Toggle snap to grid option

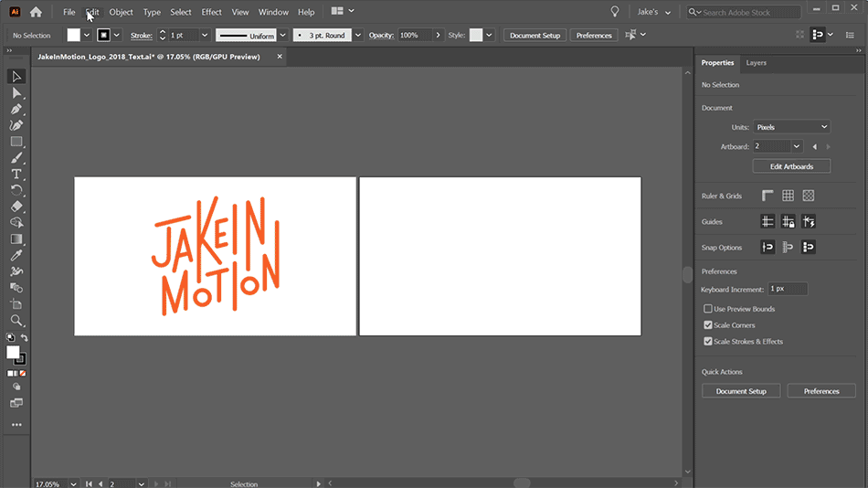(788, 247)
